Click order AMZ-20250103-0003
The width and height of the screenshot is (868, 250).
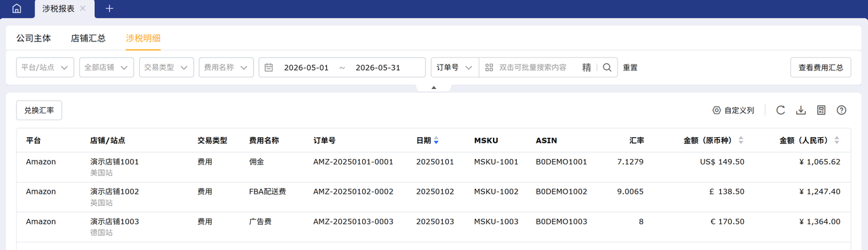click(x=353, y=221)
